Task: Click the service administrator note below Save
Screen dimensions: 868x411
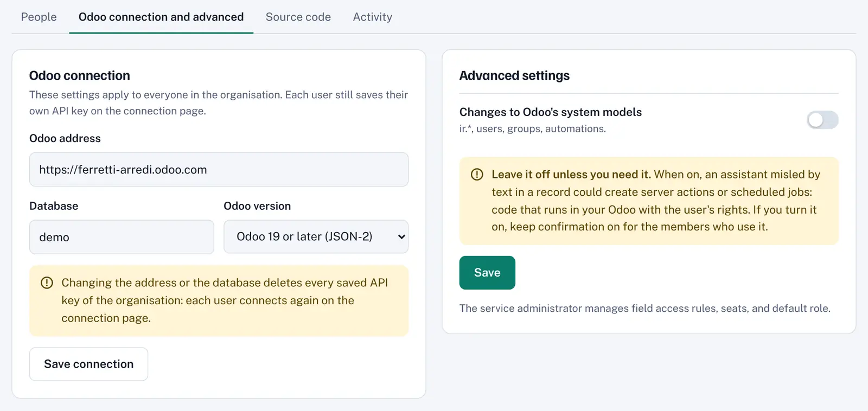Action: (645, 309)
